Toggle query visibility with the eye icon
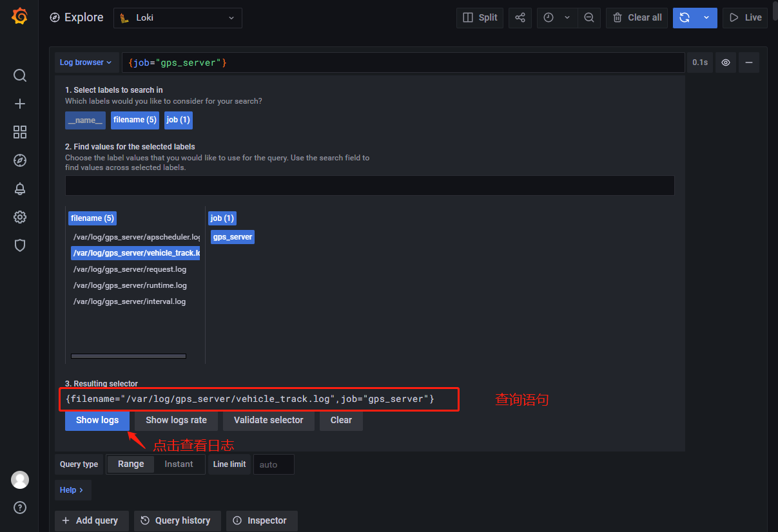778x532 pixels. tap(726, 62)
